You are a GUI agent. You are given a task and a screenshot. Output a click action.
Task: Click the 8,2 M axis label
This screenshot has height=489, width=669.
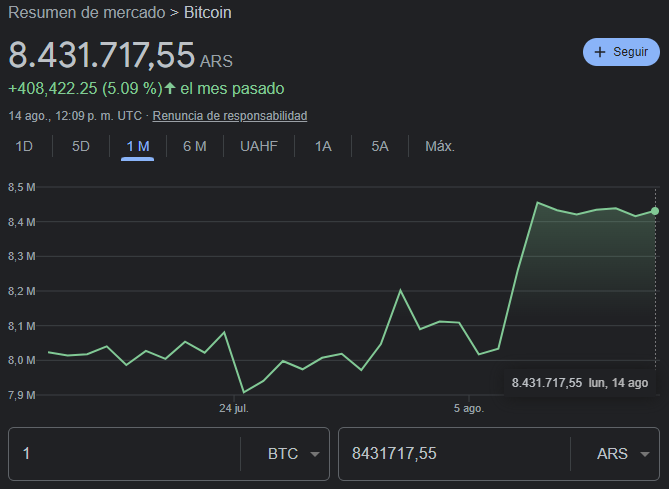tap(22, 291)
